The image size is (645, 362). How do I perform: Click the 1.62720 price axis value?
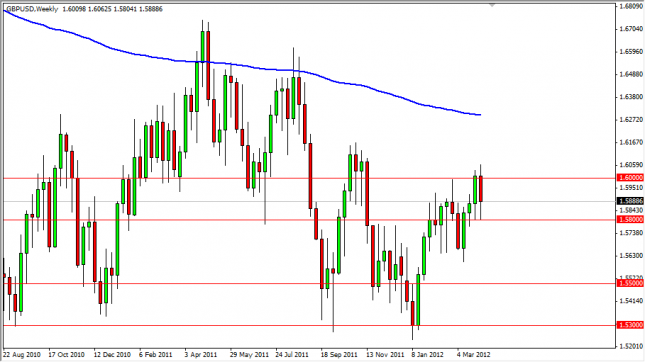click(631, 119)
